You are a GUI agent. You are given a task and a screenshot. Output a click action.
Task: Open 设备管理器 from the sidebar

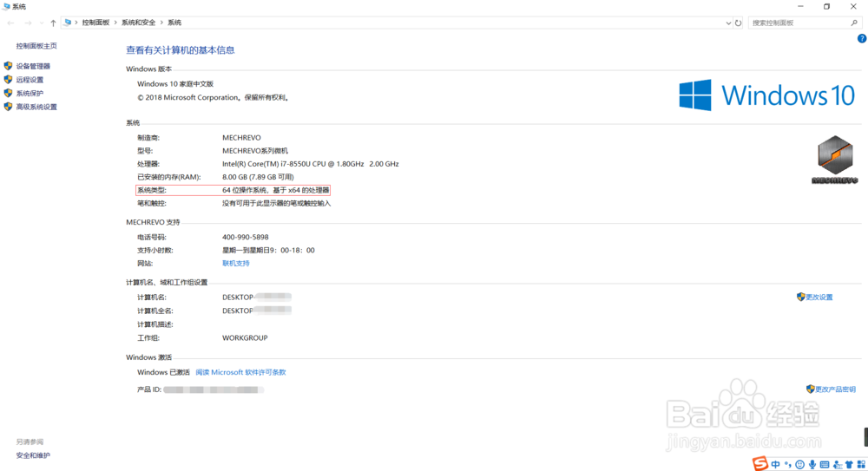point(33,67)
